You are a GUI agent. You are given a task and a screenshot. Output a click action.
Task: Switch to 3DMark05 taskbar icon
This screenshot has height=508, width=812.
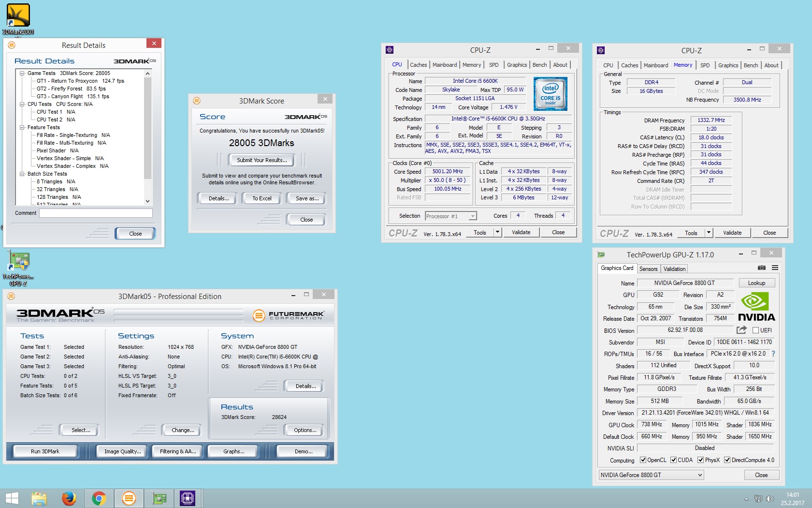pyautogui.click(x=129, y=498)
